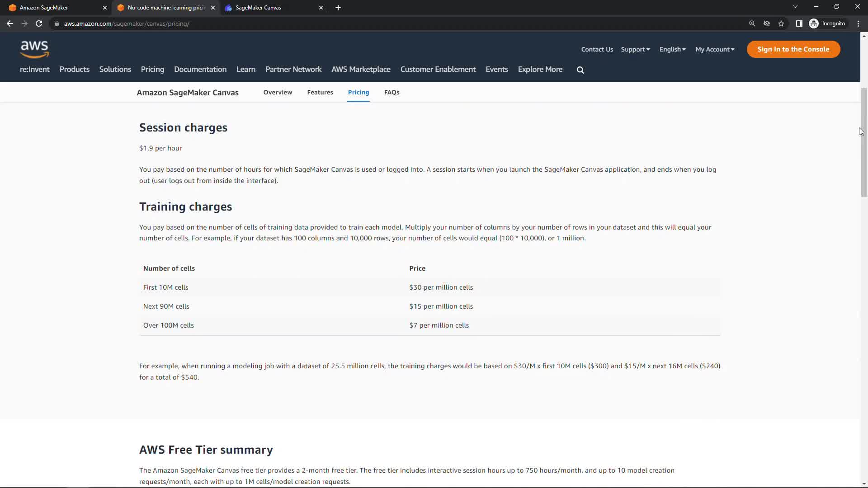Go back with the browser back arrow

10,23
